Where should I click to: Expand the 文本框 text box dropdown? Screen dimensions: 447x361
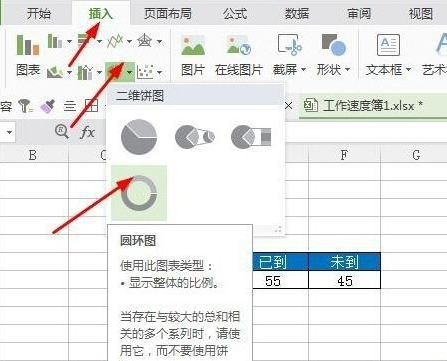pos(408,70)
